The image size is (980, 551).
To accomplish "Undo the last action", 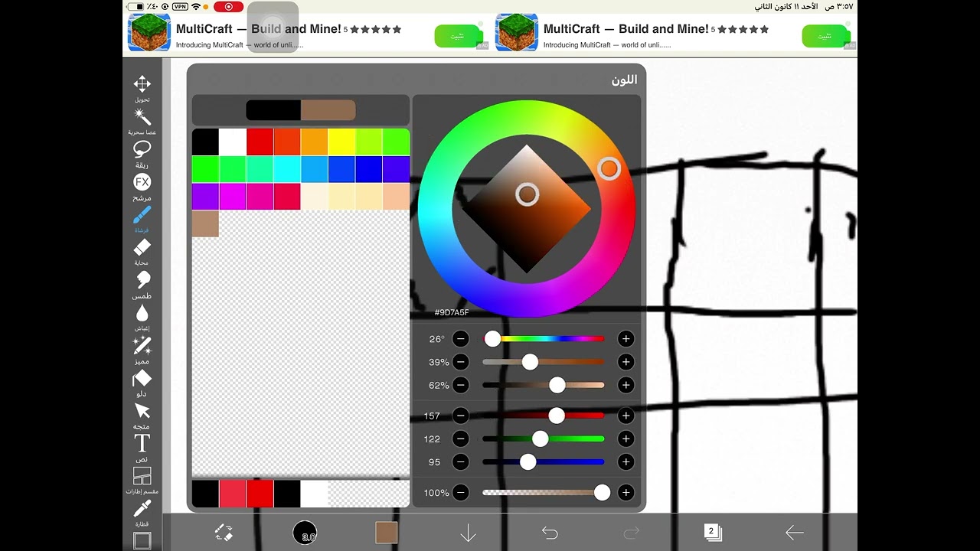I will (x=550, y=533).
